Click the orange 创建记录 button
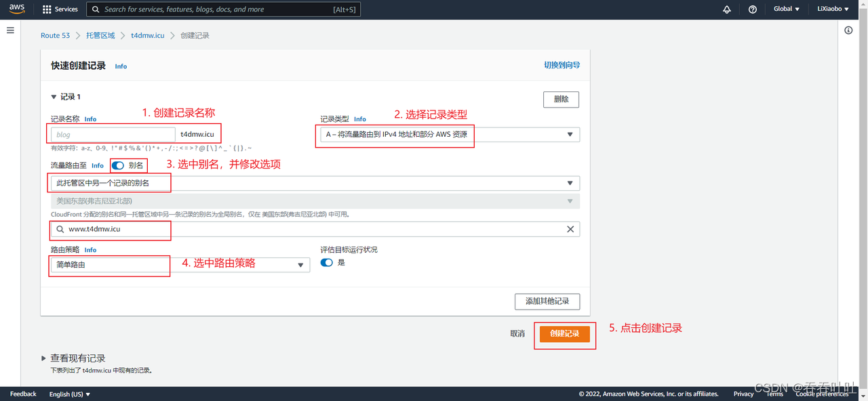868x401 pixels. [565, 334]
